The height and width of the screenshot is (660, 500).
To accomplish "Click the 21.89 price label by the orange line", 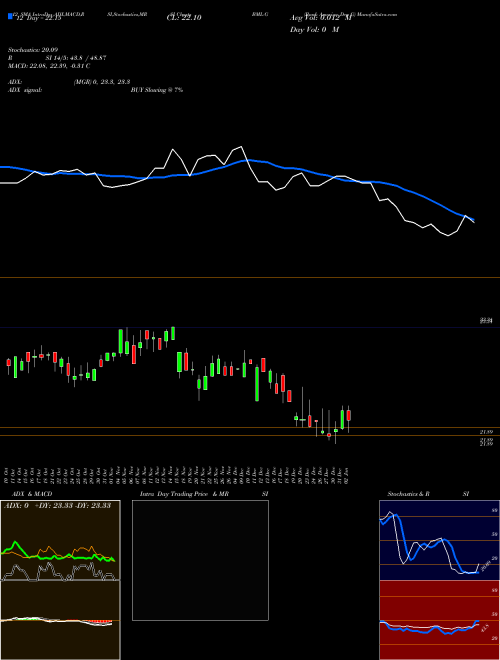I will 486,432.
